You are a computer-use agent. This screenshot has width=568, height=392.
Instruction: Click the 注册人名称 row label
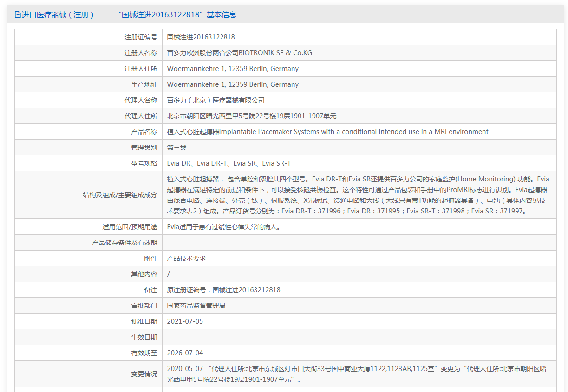[x=141, y=53]
